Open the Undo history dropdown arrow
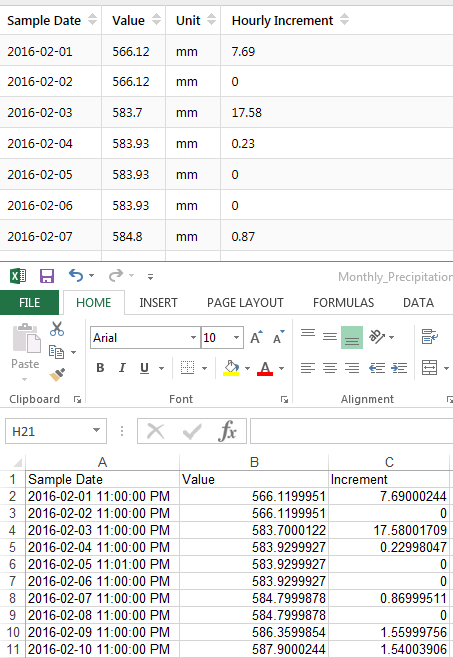This screenshot has width=453, height=658. point(92,276)
